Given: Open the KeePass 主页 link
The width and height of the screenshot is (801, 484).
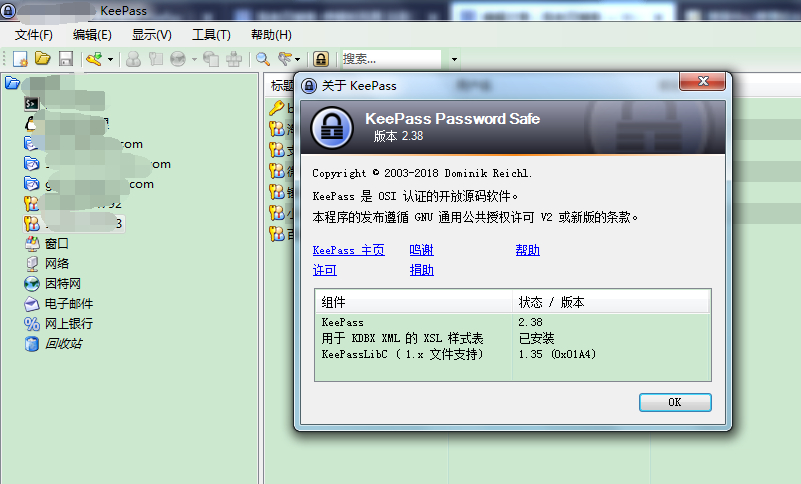Looking at the screenshot, I should [348, 250].
